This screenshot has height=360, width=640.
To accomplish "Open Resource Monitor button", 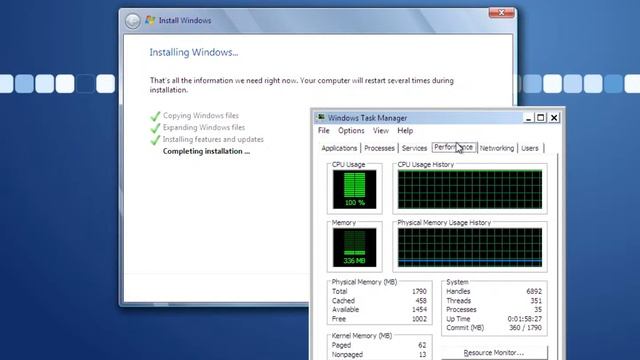I will pos(494,353).
